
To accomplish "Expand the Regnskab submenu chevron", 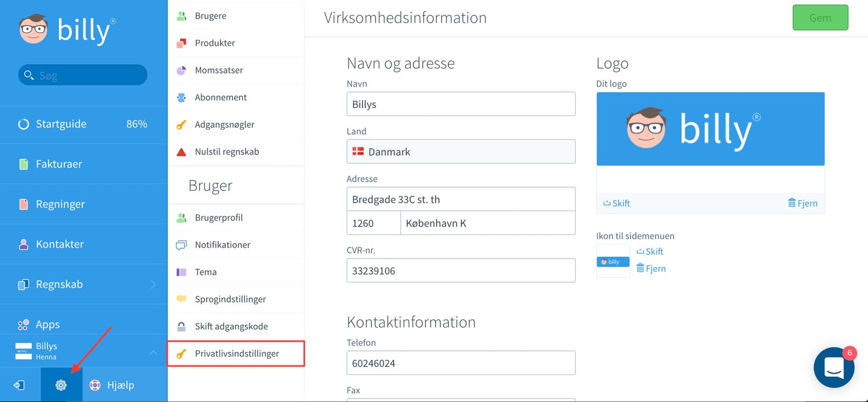I will [153, 285].
